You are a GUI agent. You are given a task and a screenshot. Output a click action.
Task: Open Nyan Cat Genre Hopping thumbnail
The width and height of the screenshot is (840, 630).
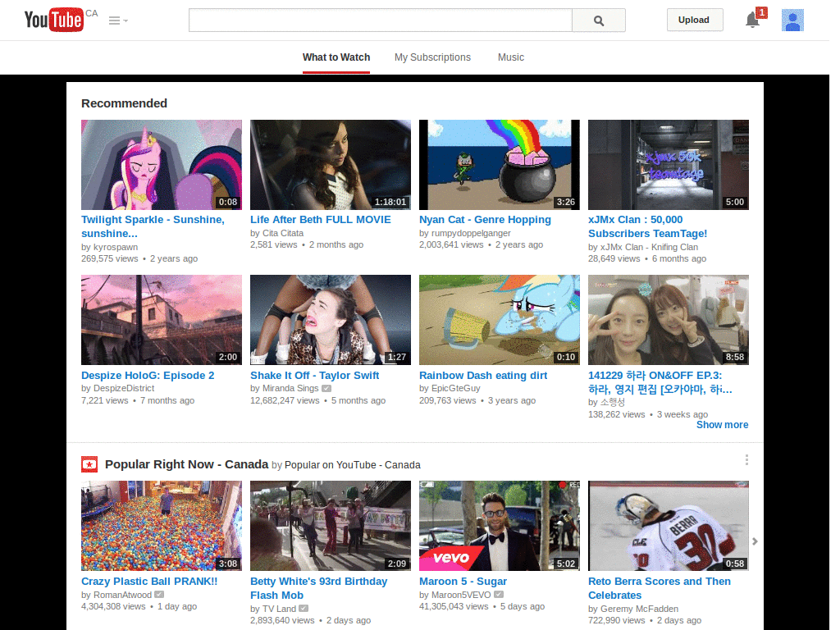500,164
